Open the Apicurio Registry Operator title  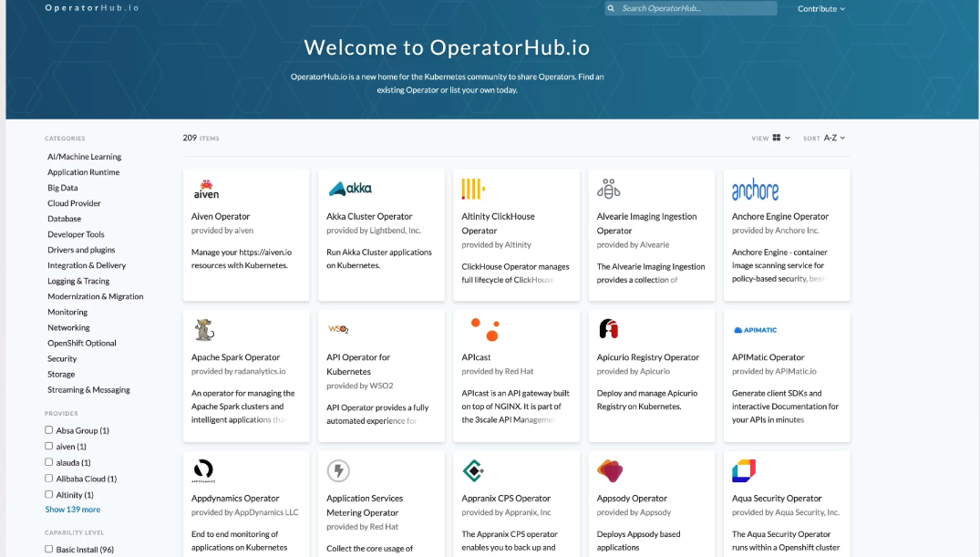point(647,357)
